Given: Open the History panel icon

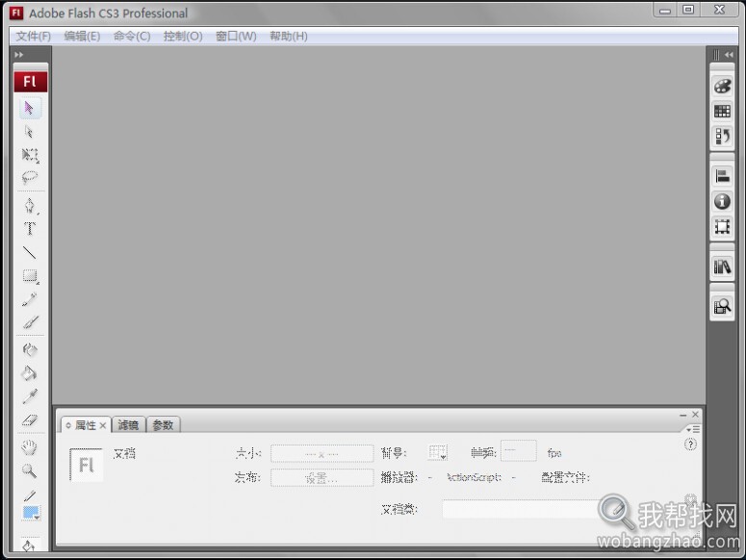Looking at the screenshot, I should pos(722,137).
